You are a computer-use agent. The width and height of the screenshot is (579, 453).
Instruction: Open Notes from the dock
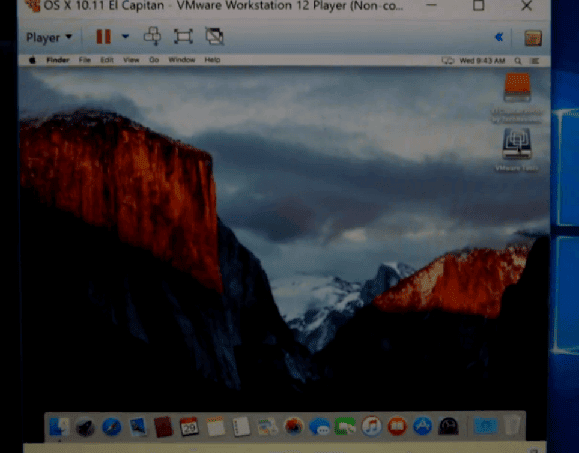pyautogui.click(x=215, y=427)
